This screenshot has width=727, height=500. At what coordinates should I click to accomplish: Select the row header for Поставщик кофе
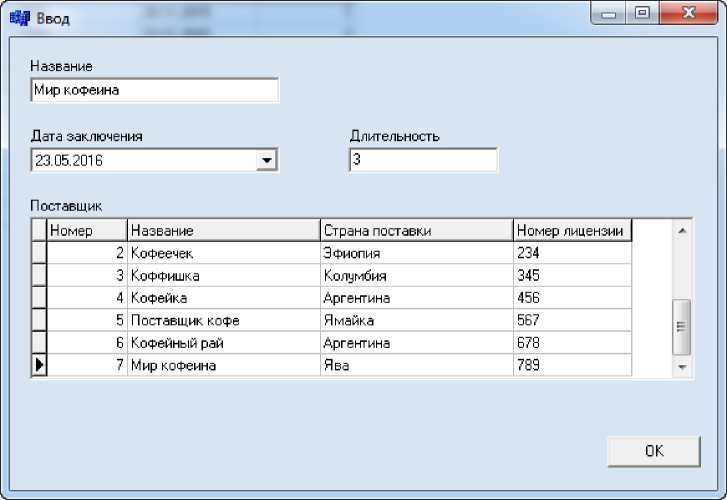(39, 320)
